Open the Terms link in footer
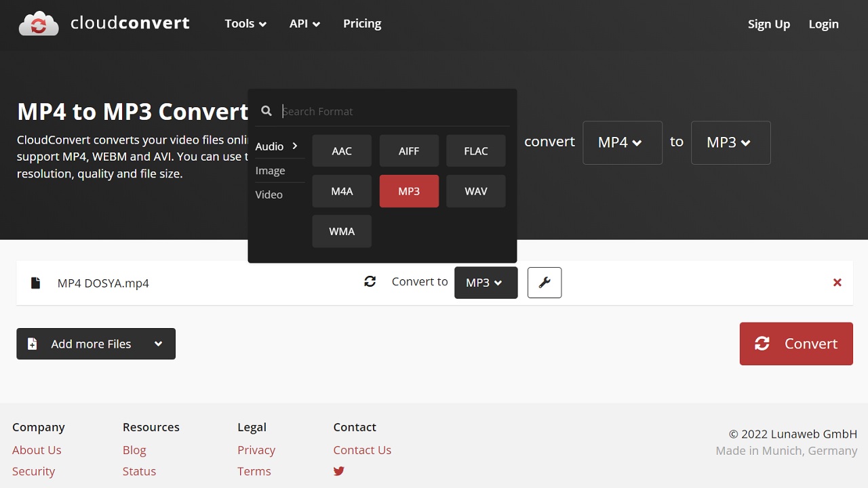The width and height of the screenshot is (868, 488). tap(254, 471)
